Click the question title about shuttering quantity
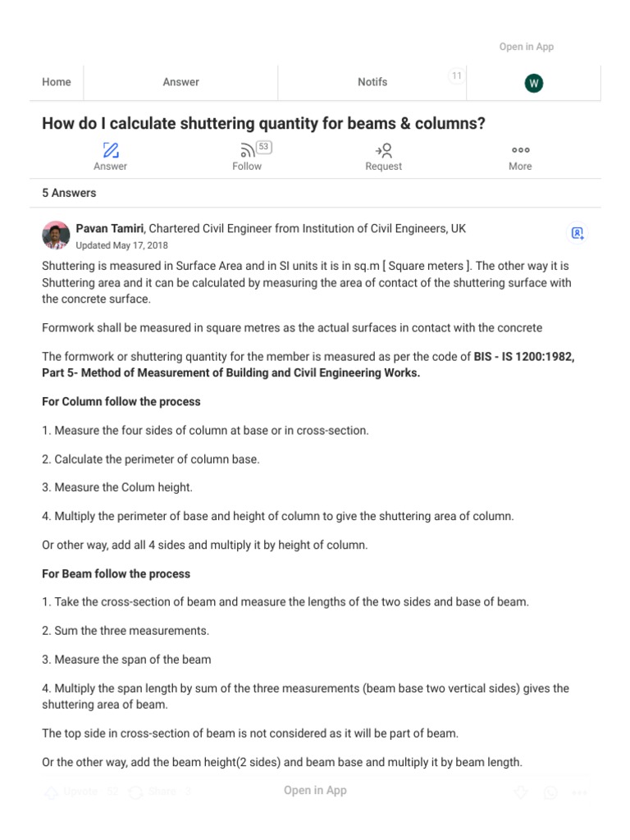This screenshot has width=630, height=840. click(263, 123)
